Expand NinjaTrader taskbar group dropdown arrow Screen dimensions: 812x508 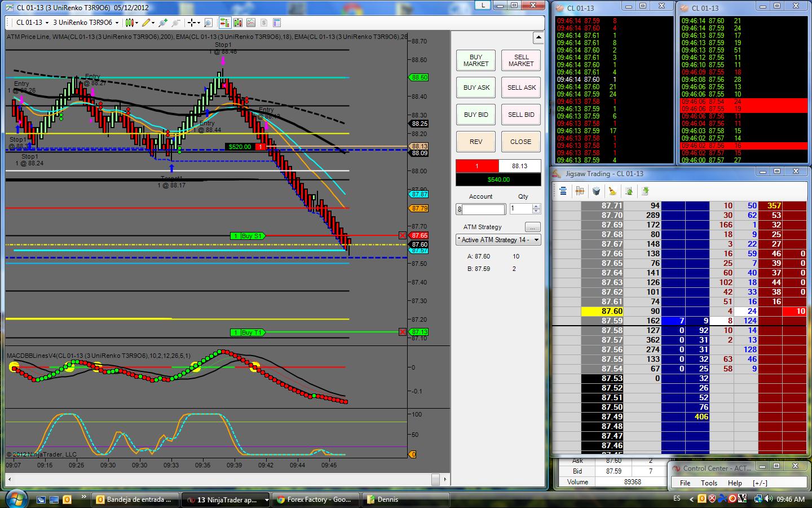pyautogui.click(x=266, y=500)
